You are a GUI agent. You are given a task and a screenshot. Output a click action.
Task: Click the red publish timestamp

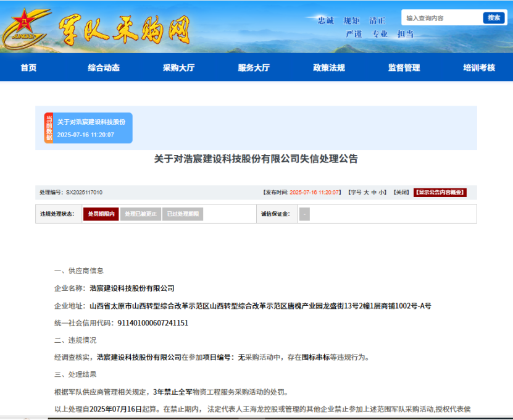click(314, 193)
